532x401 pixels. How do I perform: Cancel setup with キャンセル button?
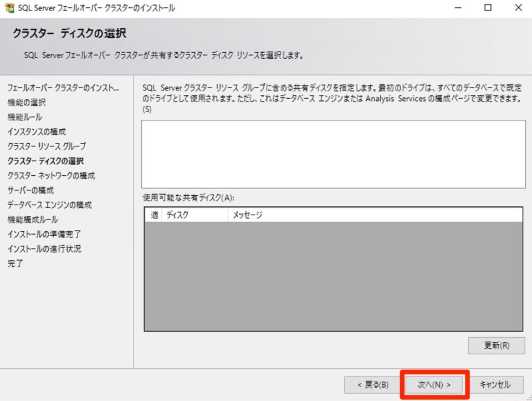(495, 385)
